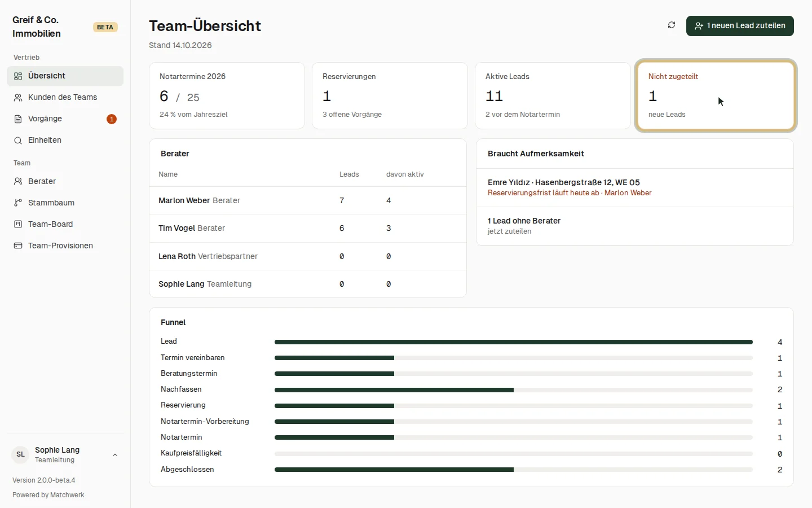The height and width of the screenshot is (508, 812).
Task: Select the Sophie Lang Teamleitung table row
Action: [308, 284]
